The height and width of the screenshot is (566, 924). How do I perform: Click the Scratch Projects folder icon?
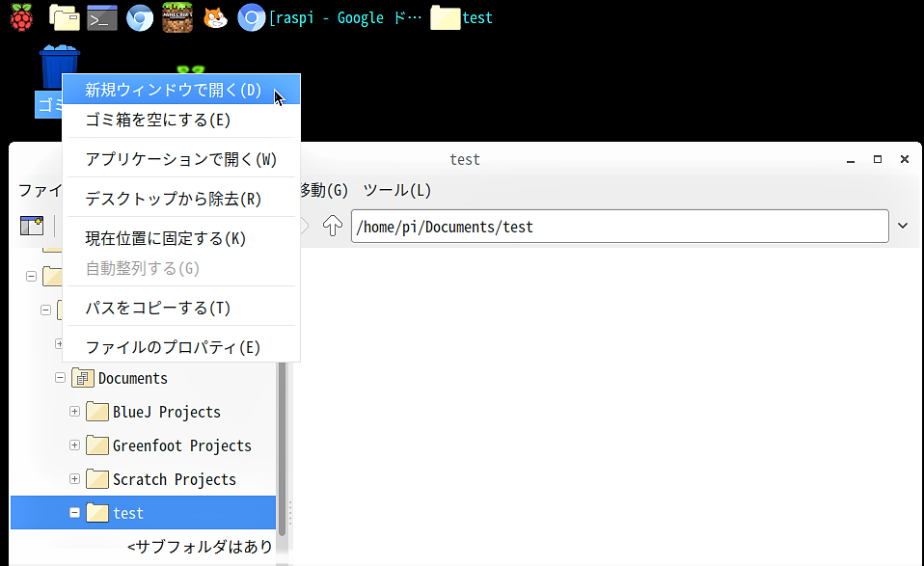97,479
